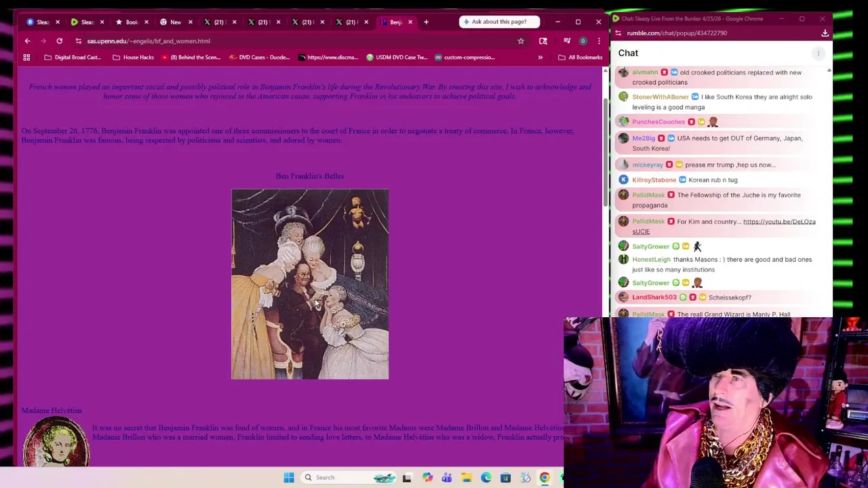Open chat options three-dot menu
Viewport: 868px width, 488px height.
click(x=818, y=53)
